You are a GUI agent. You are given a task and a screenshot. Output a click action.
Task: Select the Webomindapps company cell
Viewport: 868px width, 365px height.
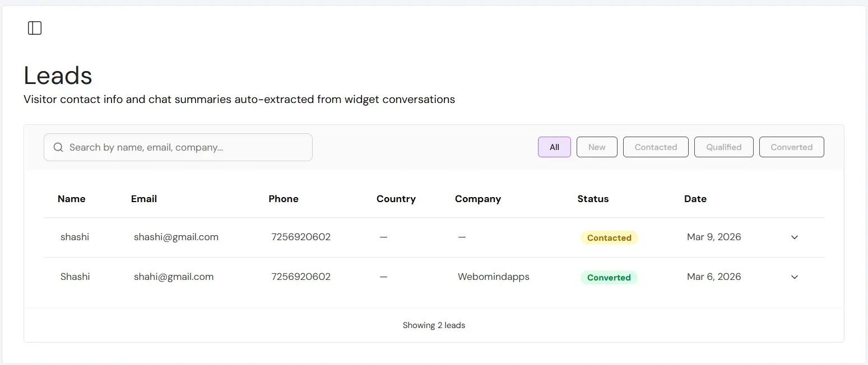pos(493,277)
